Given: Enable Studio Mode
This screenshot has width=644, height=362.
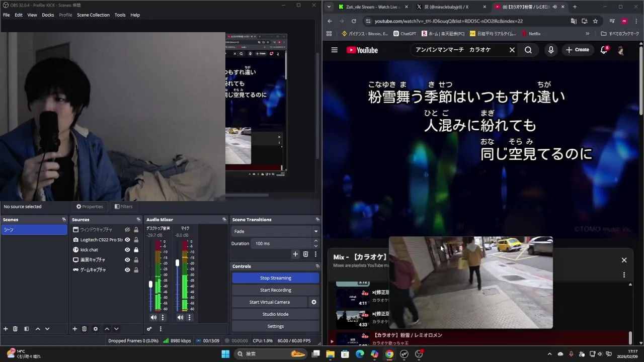Looking at the screenshot, I should [x=276, y=314].
